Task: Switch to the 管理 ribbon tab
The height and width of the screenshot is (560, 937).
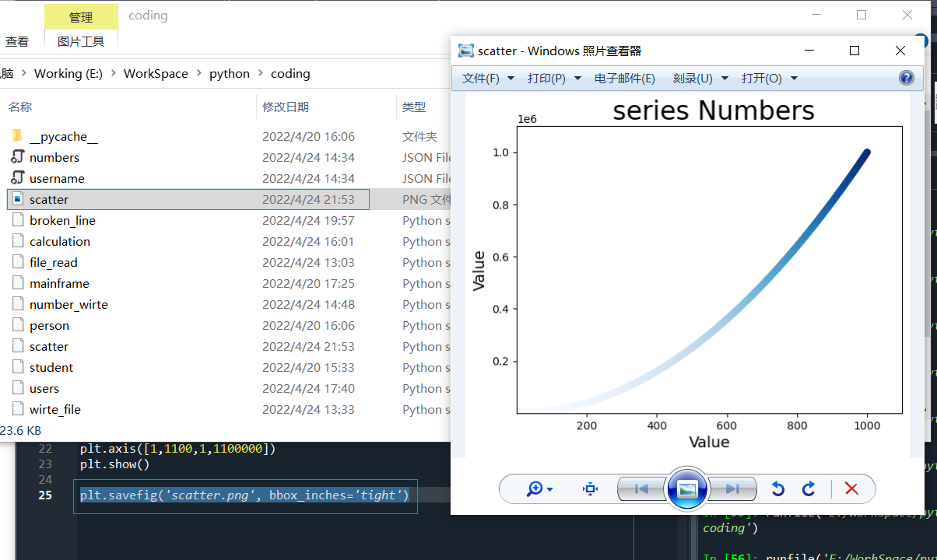Action: tap(81, 17)
